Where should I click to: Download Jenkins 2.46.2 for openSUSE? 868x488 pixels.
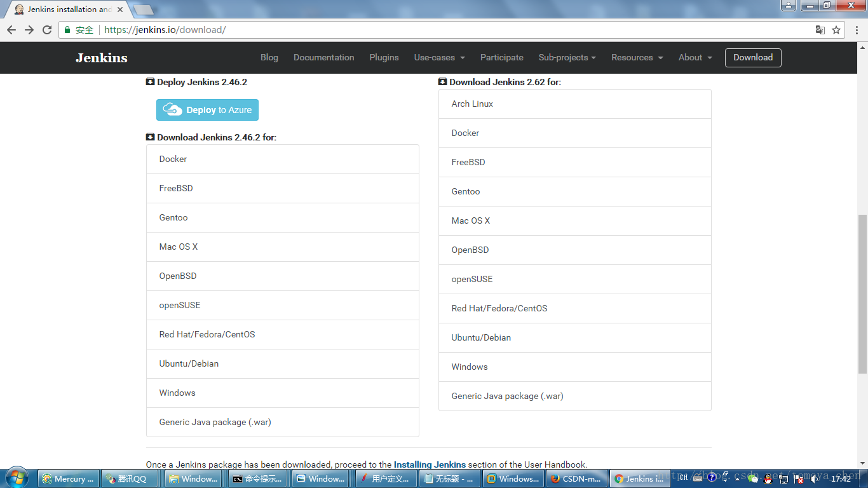pyautogui.click(x=283, y=306)
